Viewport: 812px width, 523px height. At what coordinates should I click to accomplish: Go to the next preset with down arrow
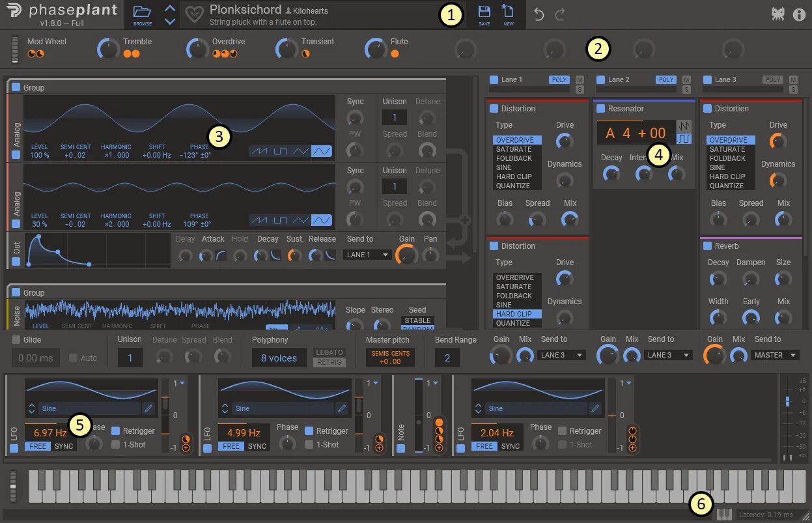pos(170,21)
